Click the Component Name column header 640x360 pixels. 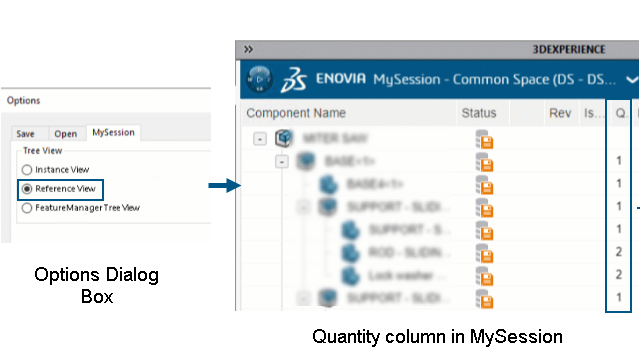pos(296,113)
